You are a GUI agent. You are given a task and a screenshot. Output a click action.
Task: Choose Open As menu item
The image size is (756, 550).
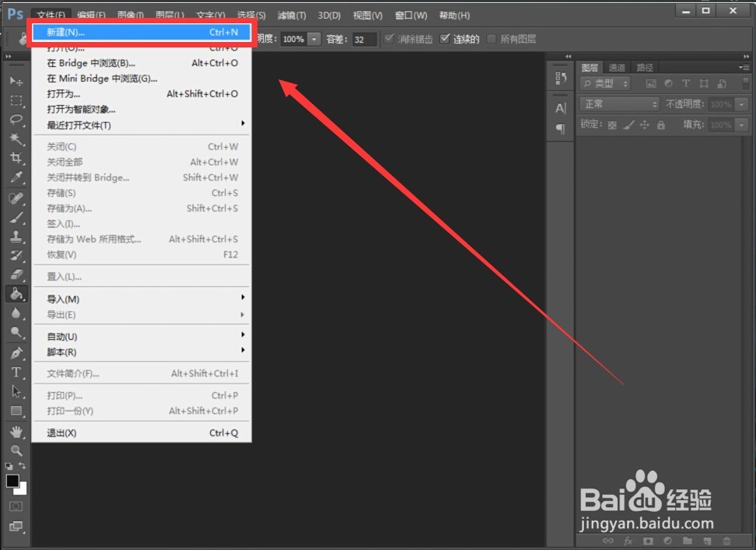tap(142, 94)
